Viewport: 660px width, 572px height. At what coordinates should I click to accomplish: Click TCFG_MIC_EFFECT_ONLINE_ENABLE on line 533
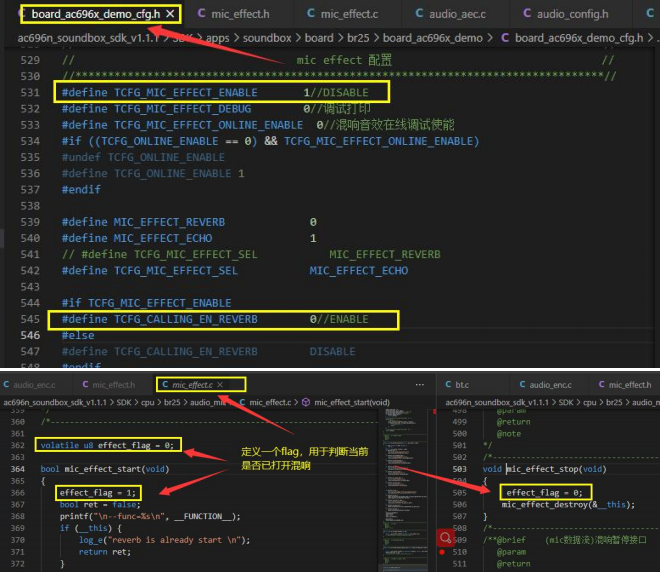point(208,125)
